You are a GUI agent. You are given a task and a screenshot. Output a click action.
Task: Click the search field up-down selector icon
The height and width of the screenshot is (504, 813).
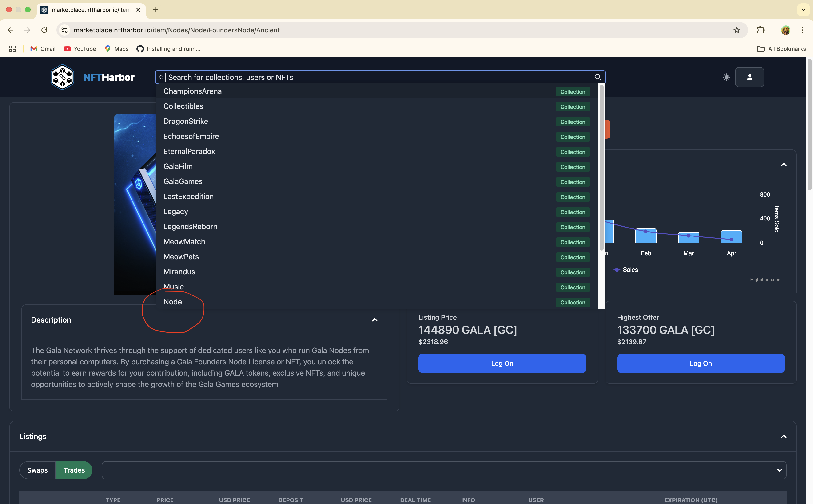point(161,77)
